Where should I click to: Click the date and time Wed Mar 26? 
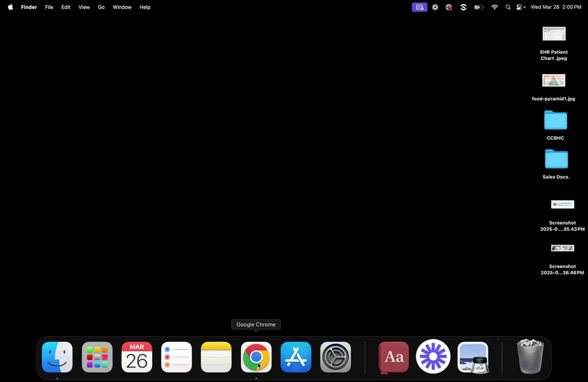pos(556,7)
